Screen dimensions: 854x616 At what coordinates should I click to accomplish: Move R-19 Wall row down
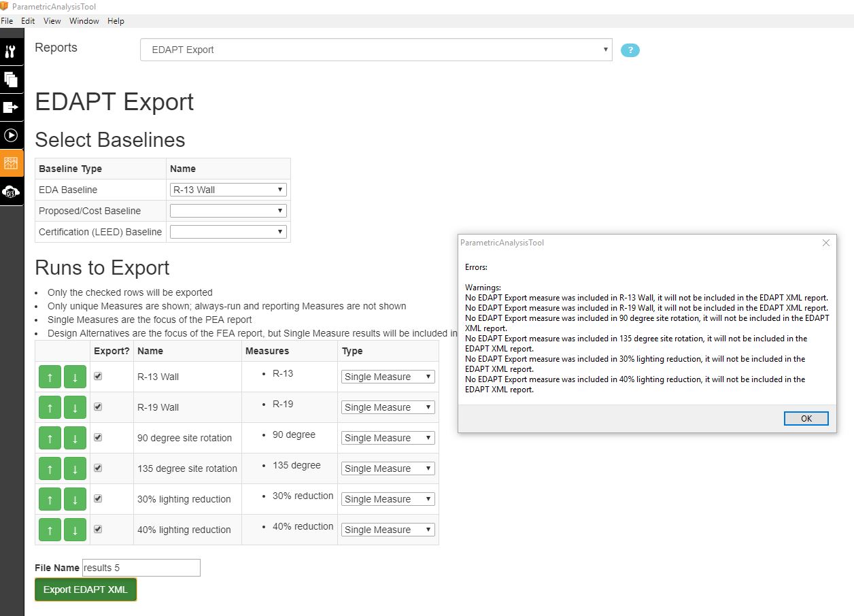tap(75, 407)
